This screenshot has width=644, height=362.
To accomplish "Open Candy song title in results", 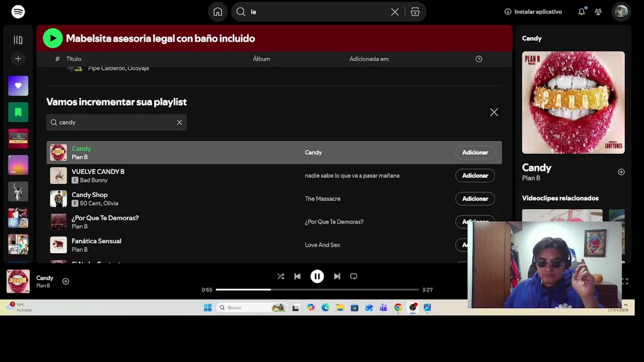I will (81, 148).
